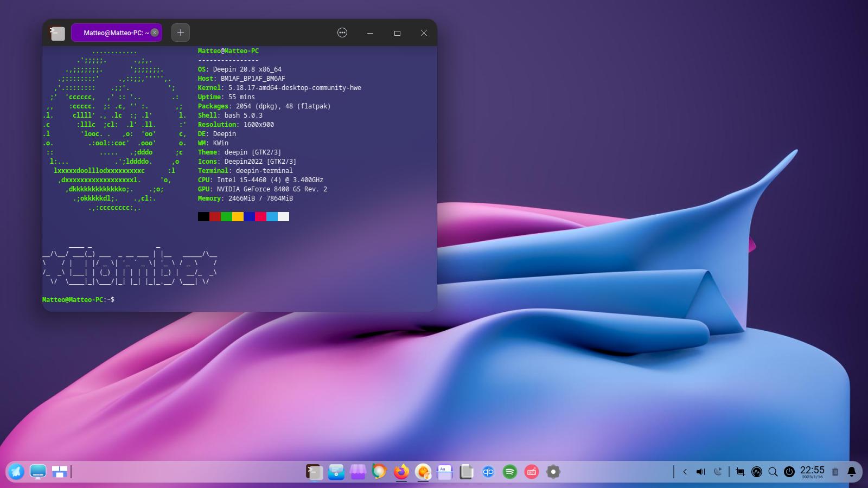Open the volume control in tray
868x488 pixels.
pos(701,472)
